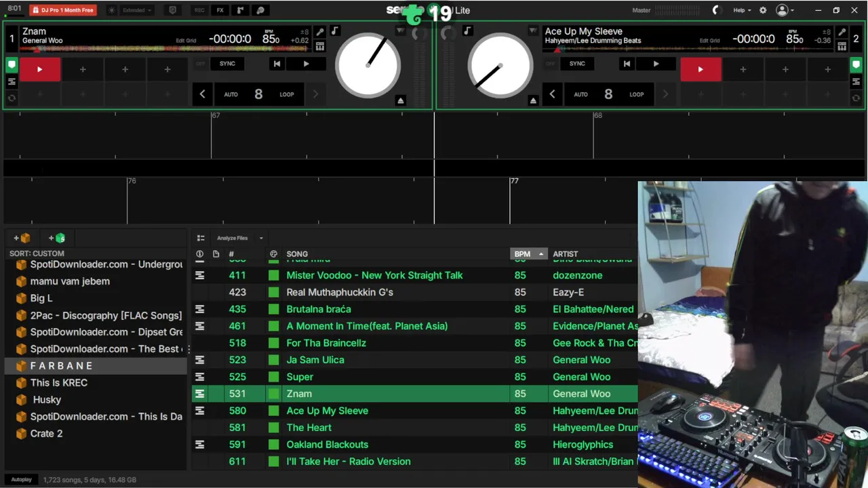868x488 pixels.
Task: Click Edit Grid on deck 1
Action: tap(186, 41)
